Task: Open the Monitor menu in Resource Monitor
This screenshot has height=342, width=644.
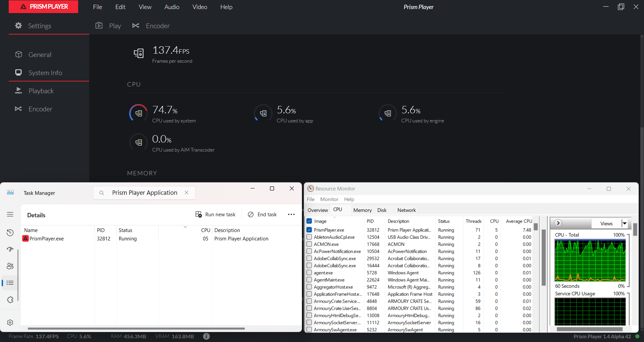Action: (329, 199)
